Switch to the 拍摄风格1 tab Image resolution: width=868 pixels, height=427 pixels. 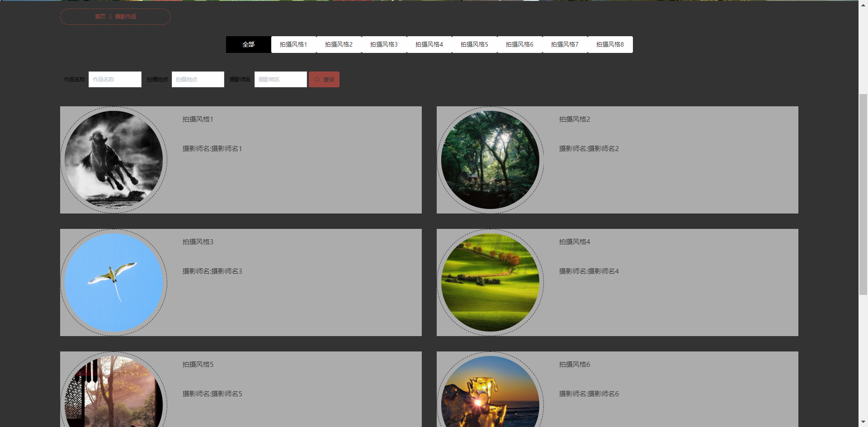tap(294, 44)
